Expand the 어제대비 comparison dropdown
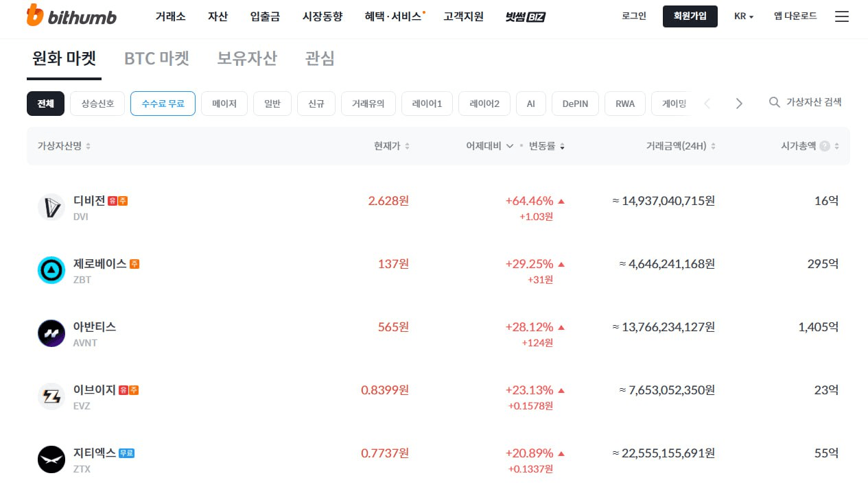 (489, 146)
